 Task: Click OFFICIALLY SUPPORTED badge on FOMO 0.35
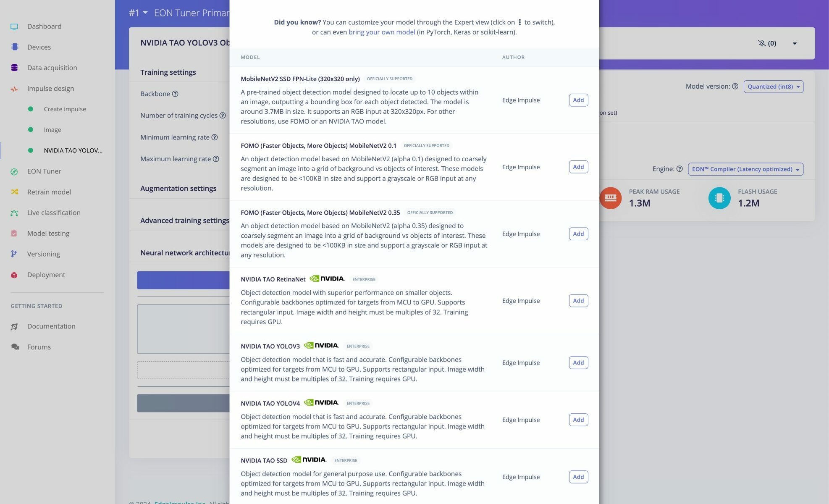(x=430, y=213)
